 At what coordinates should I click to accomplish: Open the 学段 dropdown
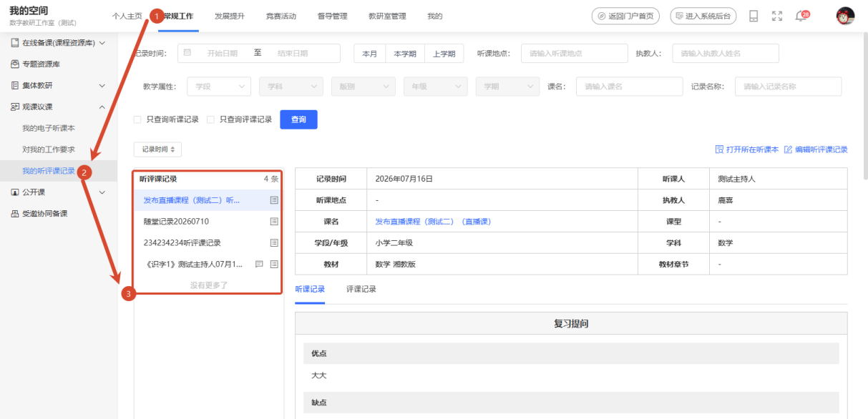[x=219, y=87]
